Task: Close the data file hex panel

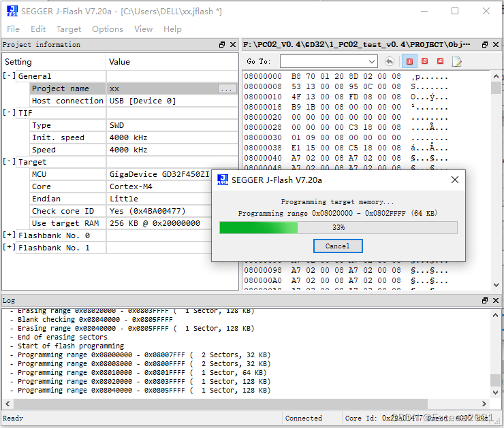Action: pos(496,45)
